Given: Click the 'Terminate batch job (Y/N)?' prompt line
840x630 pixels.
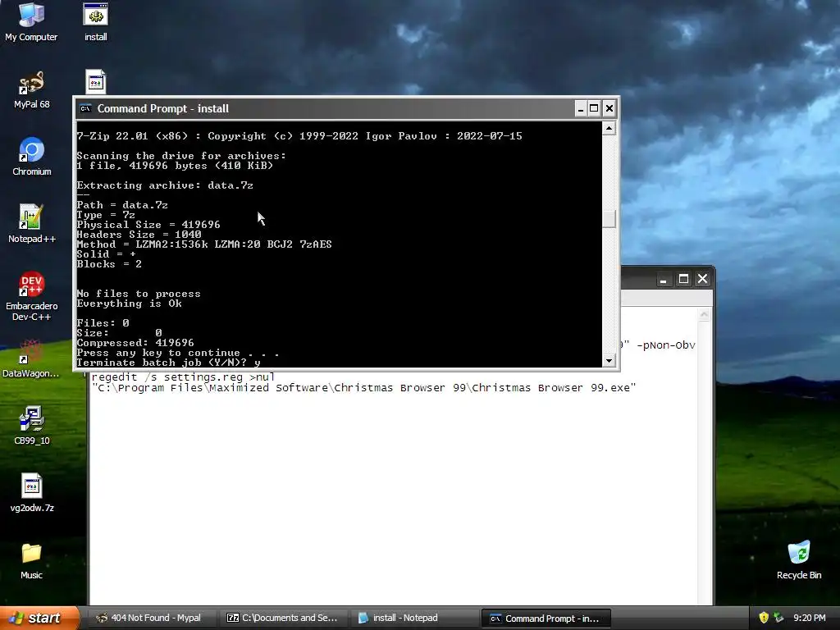Looking at the screenshot, I should [x=168, y=363].
